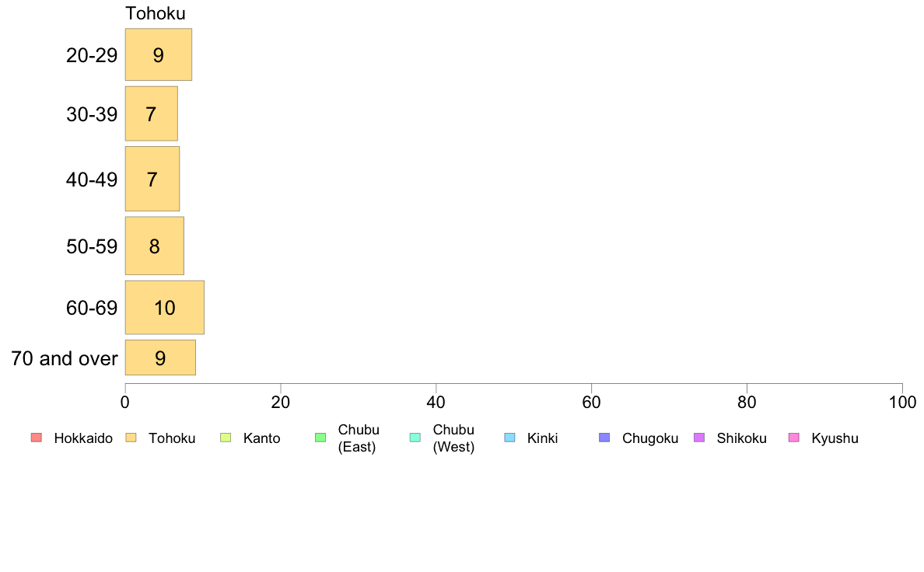The image size is (924, 572).
Task: Click the Chubu (West) teal legend swatch
Action: (415, 438)
